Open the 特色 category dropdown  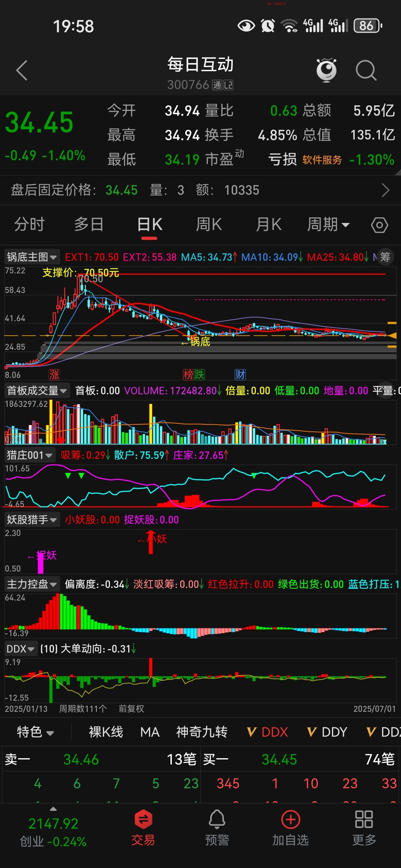(36, 732)
